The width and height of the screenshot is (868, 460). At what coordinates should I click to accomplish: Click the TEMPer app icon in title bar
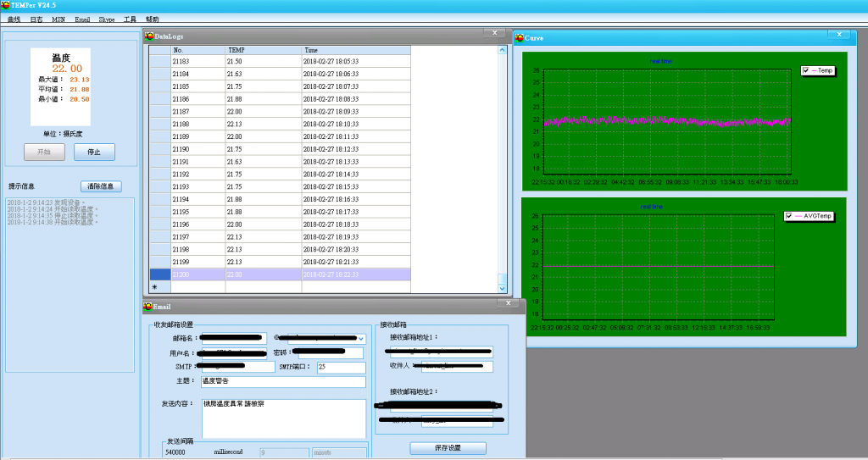[5, 5]
